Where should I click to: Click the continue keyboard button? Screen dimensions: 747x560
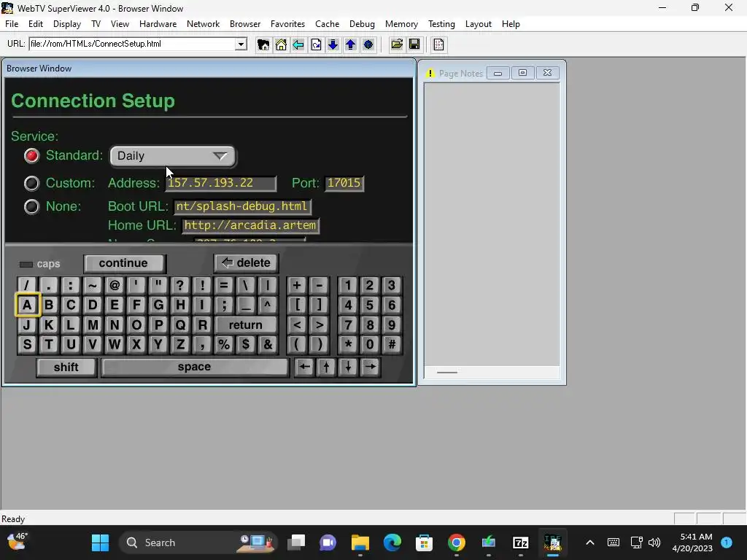pos(123,263)
